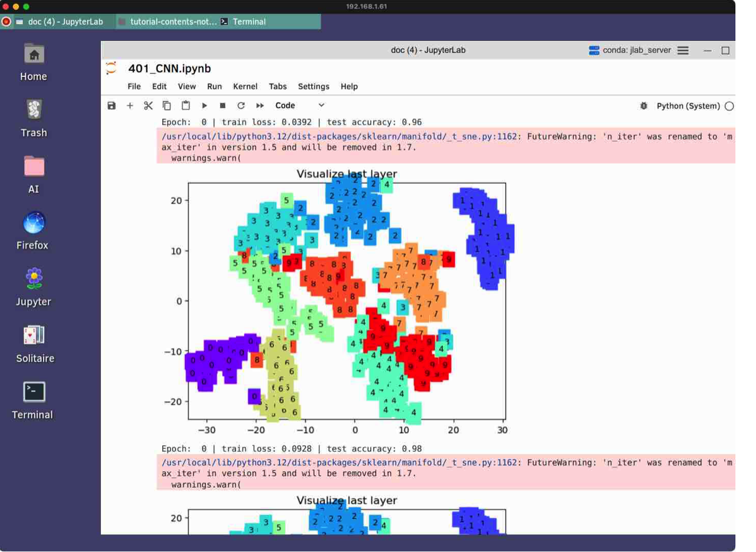756x552 pixels.
Task: Insert a new cell with the plus icon
Action: 130,105
